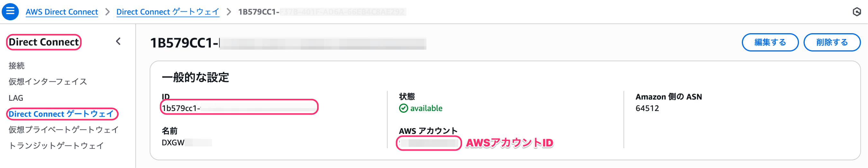Select Direct Connect ゲートウェイ sidebar item
This screenshot has height=168, width=868.
pos(61,114)
